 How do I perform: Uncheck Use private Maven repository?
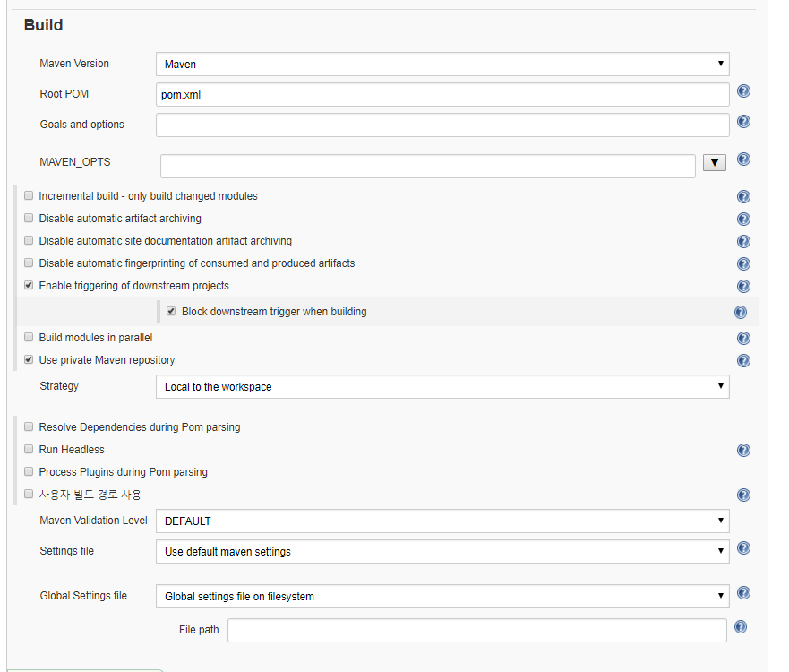tap(29, 360)
